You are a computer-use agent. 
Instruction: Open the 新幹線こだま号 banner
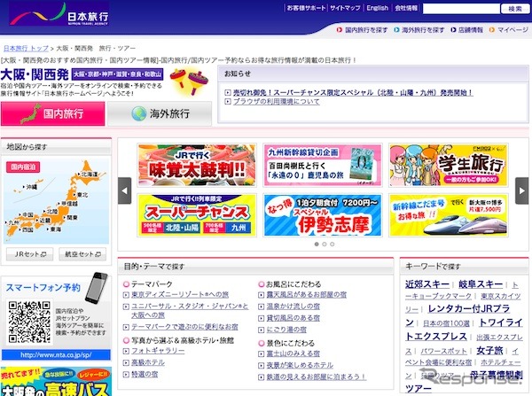click(449, 215)
